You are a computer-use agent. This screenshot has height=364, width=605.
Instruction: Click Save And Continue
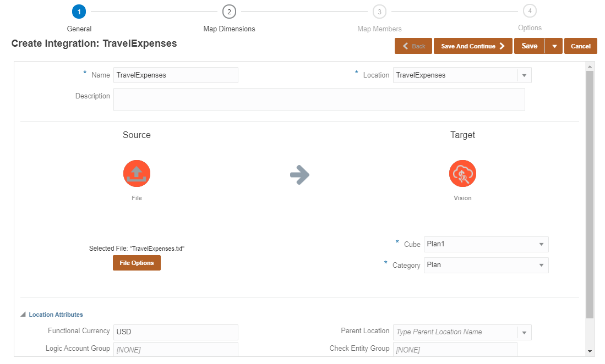(x=473, y=46)
